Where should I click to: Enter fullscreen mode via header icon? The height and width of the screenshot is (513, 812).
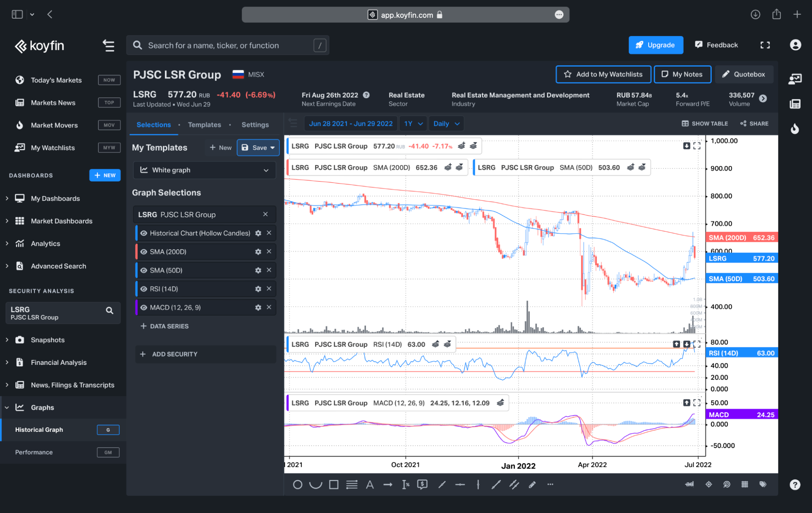765,45
